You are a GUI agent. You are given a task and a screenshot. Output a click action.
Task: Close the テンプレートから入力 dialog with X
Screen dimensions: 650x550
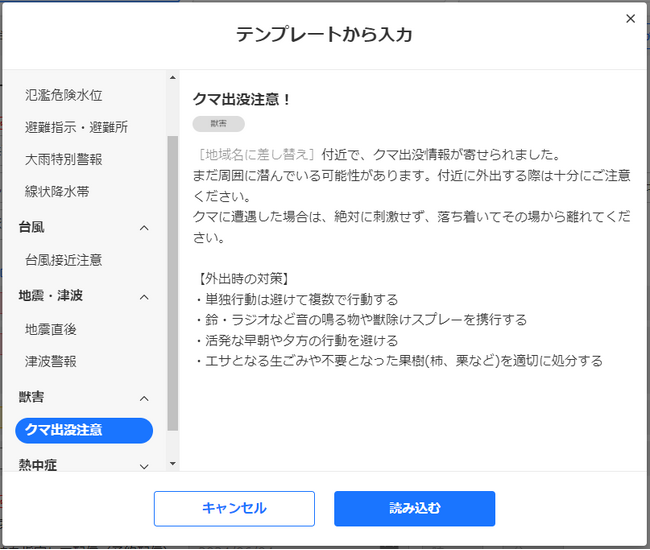click(x=630, y=19)
